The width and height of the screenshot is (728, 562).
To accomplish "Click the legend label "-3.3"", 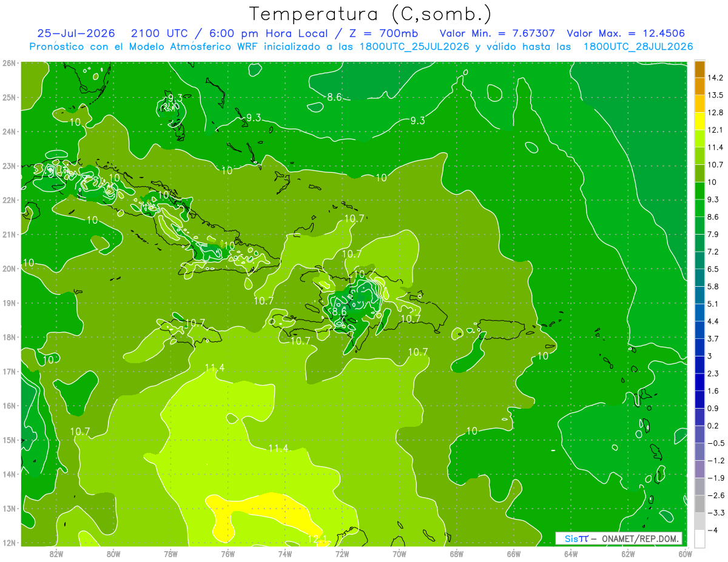I will [715, 513].
